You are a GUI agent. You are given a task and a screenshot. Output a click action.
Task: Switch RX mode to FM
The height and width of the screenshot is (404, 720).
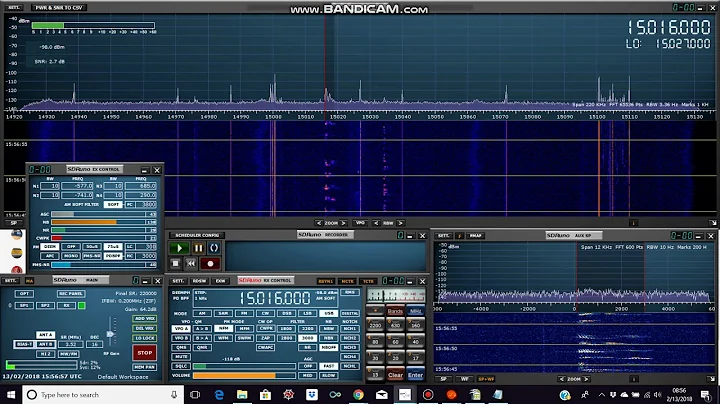pos(244,313)
